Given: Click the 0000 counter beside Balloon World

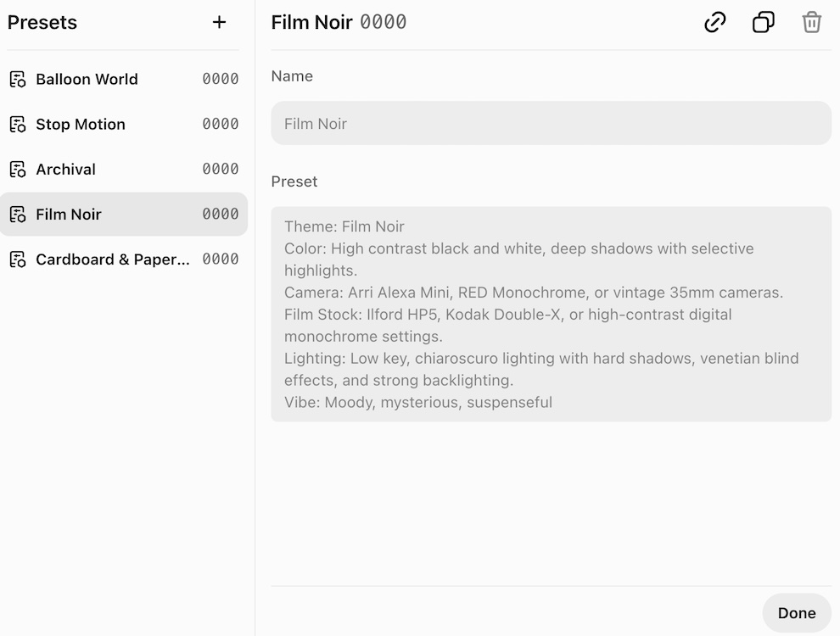Looking at the screenshot, I should [x=221, y=79].
